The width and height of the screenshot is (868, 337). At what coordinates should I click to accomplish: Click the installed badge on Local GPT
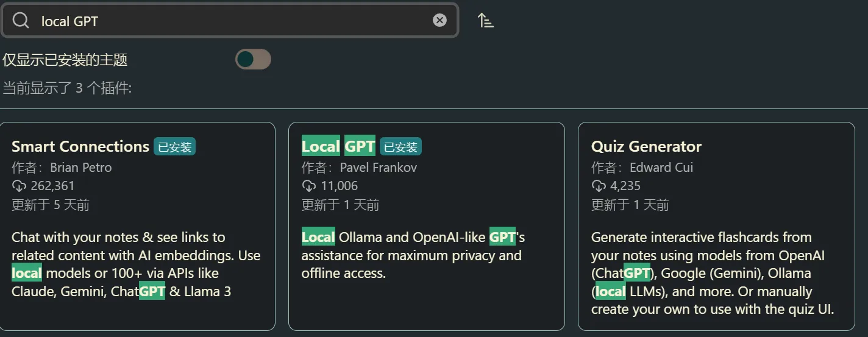tap(400, 147)
